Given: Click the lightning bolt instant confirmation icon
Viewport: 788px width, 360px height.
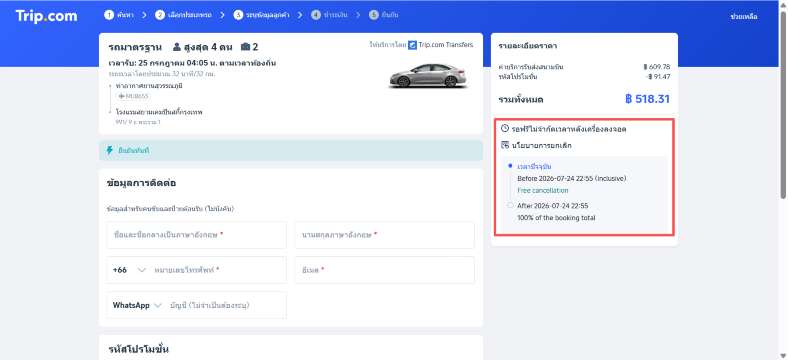Looking at the screenshot, I should 110,150.
